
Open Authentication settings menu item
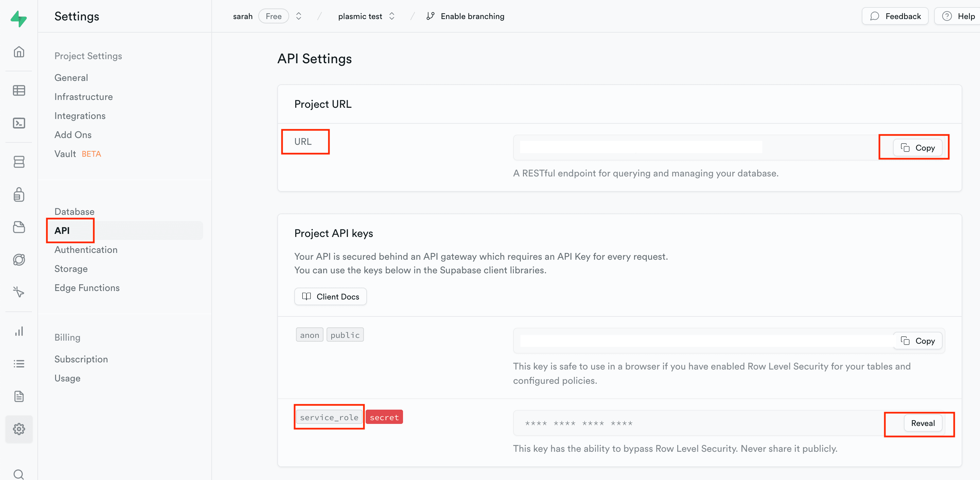[86, 250]
